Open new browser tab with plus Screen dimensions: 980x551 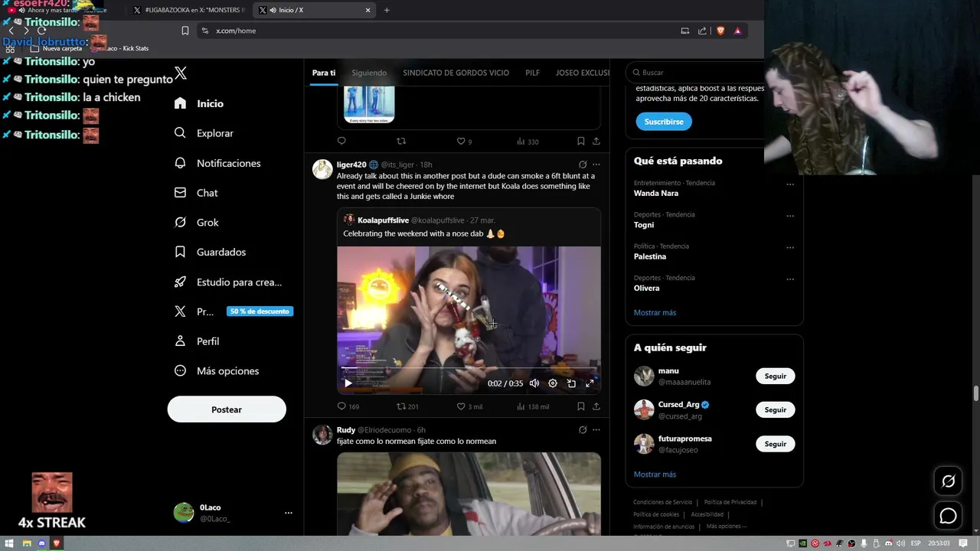[x=387, y=10]
